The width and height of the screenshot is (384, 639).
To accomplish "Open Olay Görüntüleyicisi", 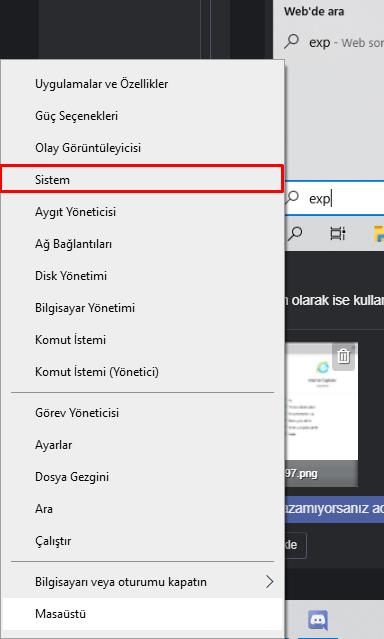I will click(x=142, y=148).
